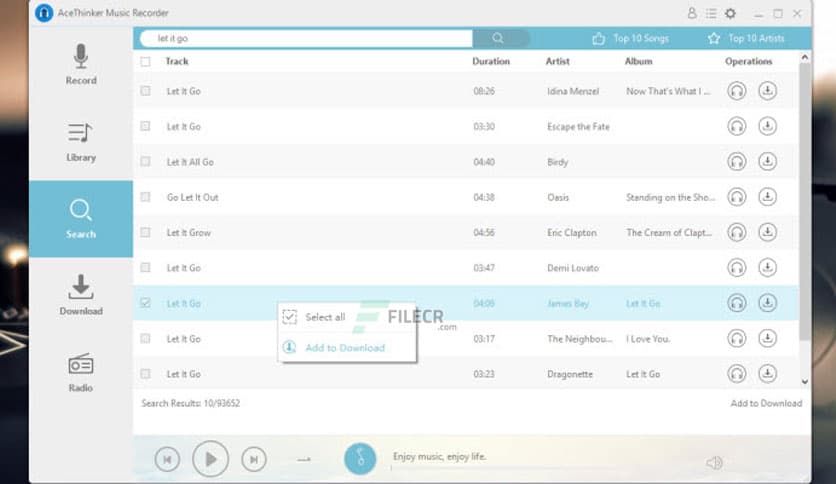
Task: Play the current track
Action: 211,458
